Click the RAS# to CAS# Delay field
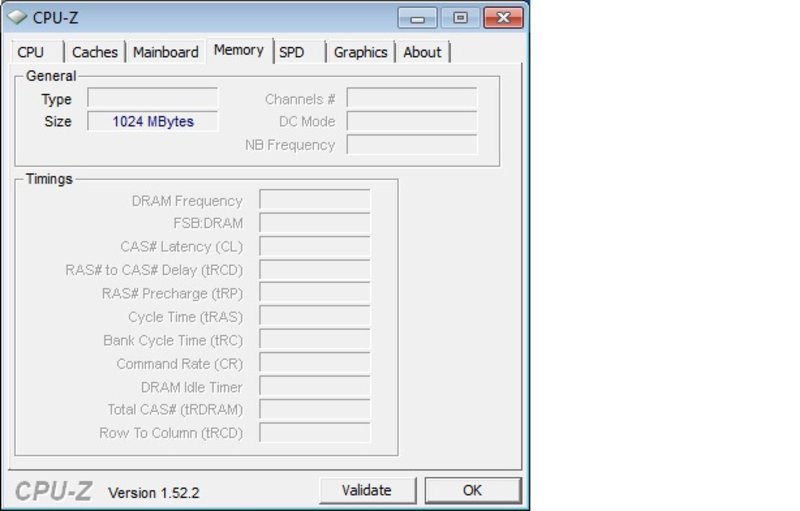 pos(315,270)
